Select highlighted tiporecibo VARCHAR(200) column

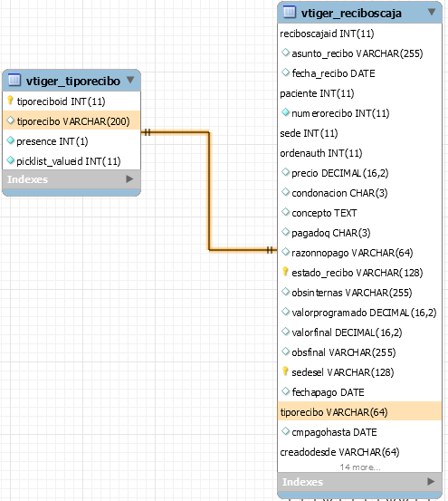71,121
